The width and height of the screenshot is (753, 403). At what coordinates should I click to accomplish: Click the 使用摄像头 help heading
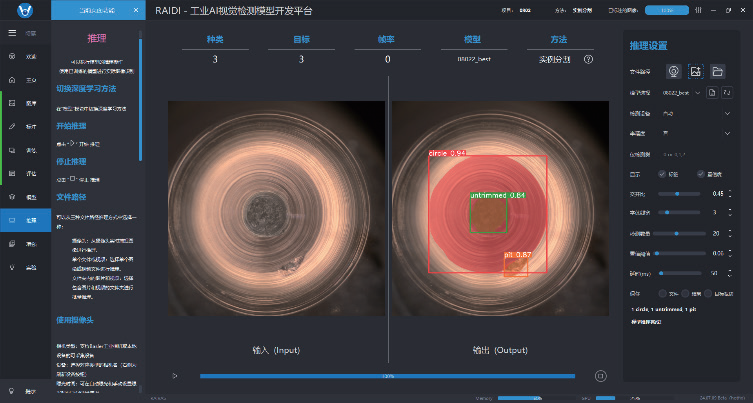(75, 320)
